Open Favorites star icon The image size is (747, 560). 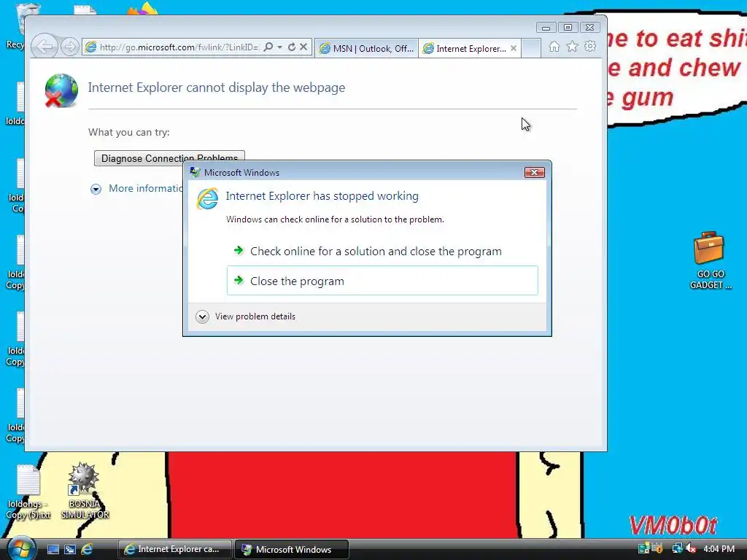[572, 47]
